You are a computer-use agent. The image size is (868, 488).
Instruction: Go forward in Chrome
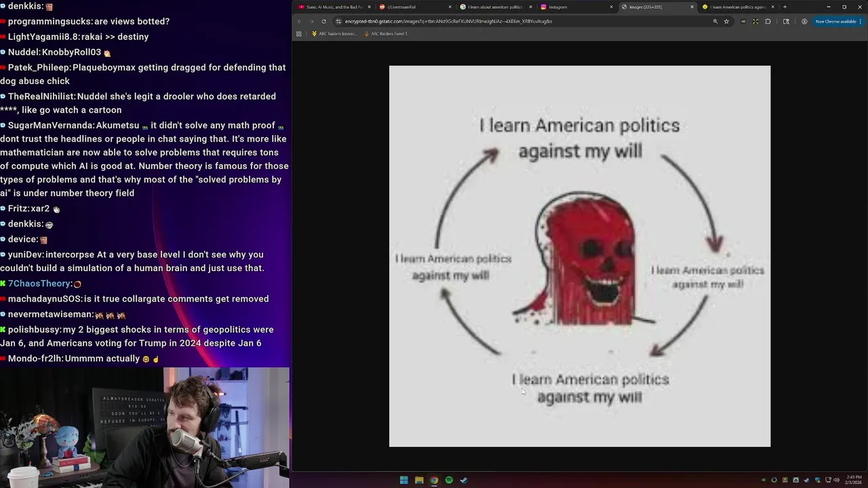pyautogui.click(x=311, y=21)
